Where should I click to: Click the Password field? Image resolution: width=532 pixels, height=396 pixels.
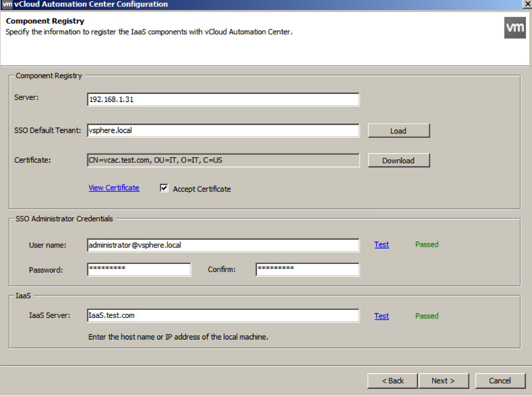[x=139, y=270]
